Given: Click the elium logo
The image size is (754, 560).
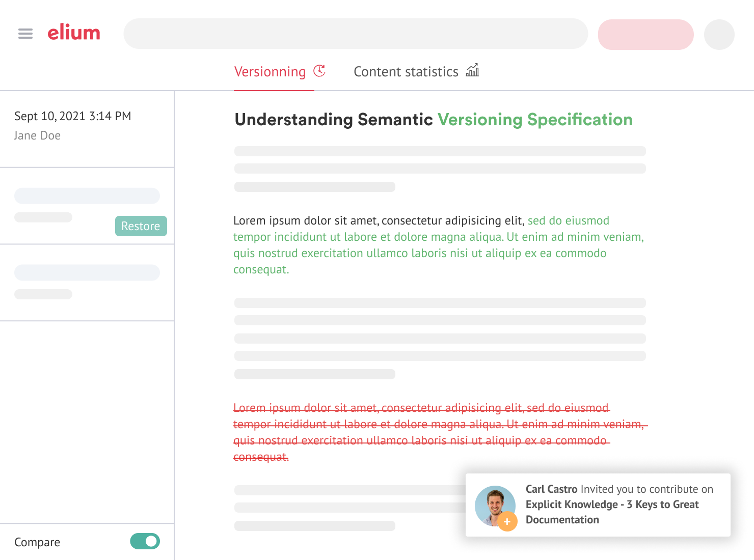Looking at the screenshot, I should tap(74, 33).
